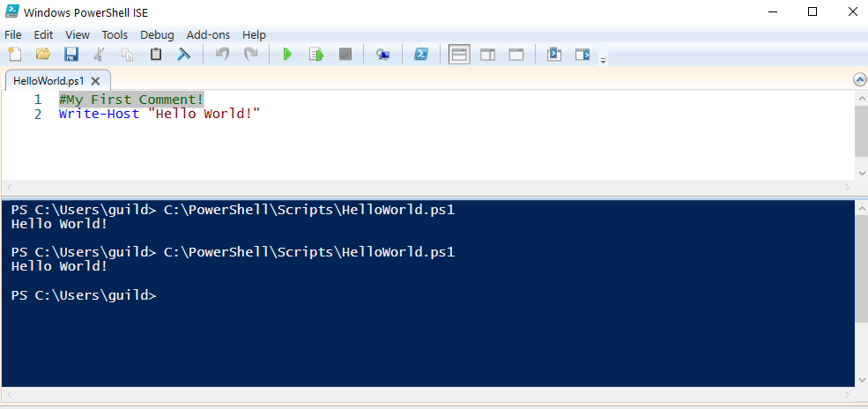Click script pane scroll right arrow
This screenshot has height=409, width=868.
848,187
